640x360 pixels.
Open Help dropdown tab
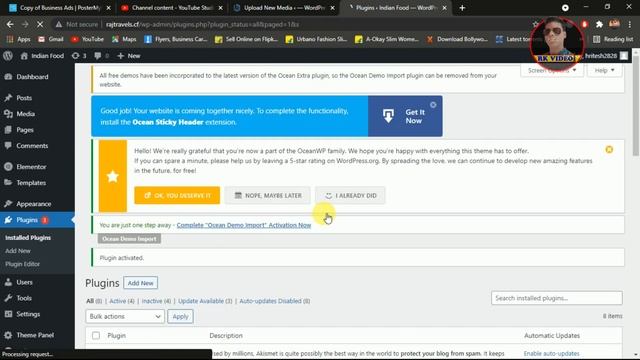[x=604, y=71]
